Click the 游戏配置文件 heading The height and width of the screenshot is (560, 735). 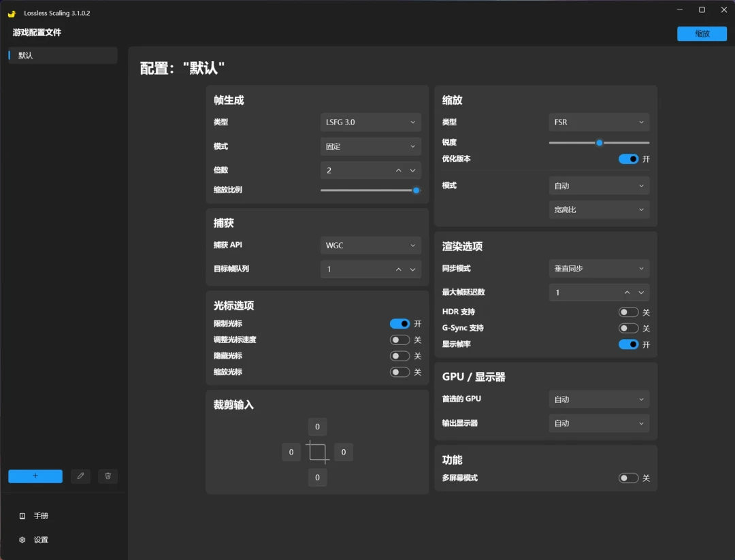(37, 33)
